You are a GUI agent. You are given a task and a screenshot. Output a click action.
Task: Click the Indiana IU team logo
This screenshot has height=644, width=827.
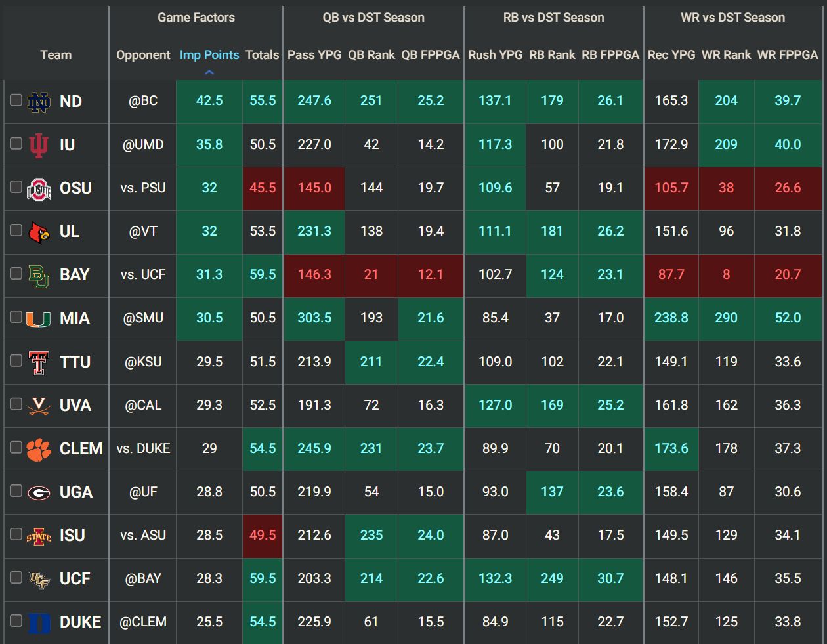point(39,145)
